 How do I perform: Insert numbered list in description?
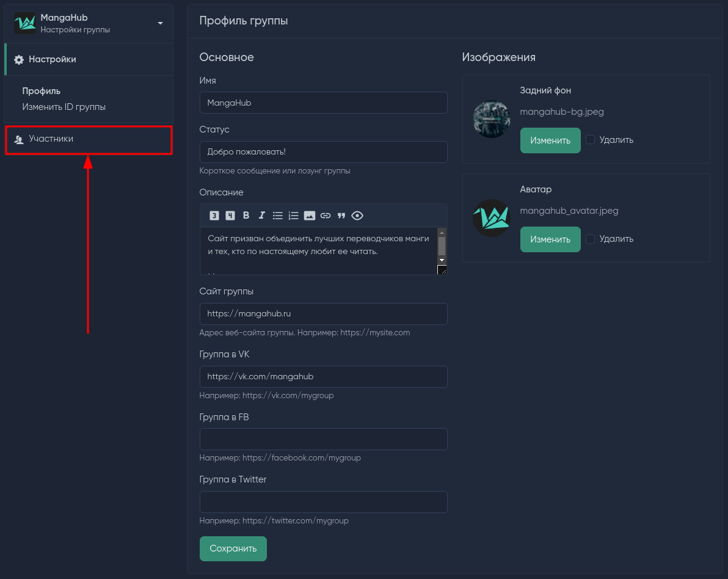pyautogui.click(x=293, y=216)
